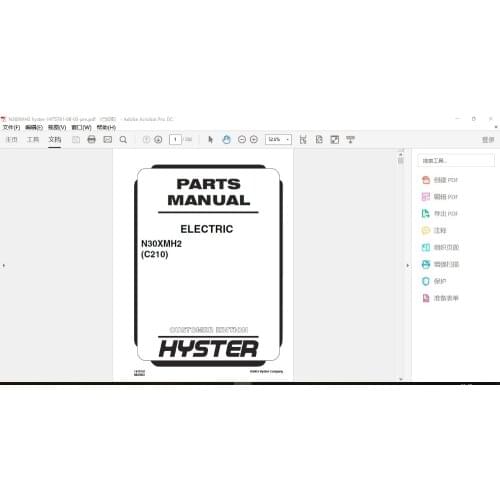Image resolution: width=500 pixels, height=500 pixels.
Task: Open the 文件(F) menu
Action: 11,127
